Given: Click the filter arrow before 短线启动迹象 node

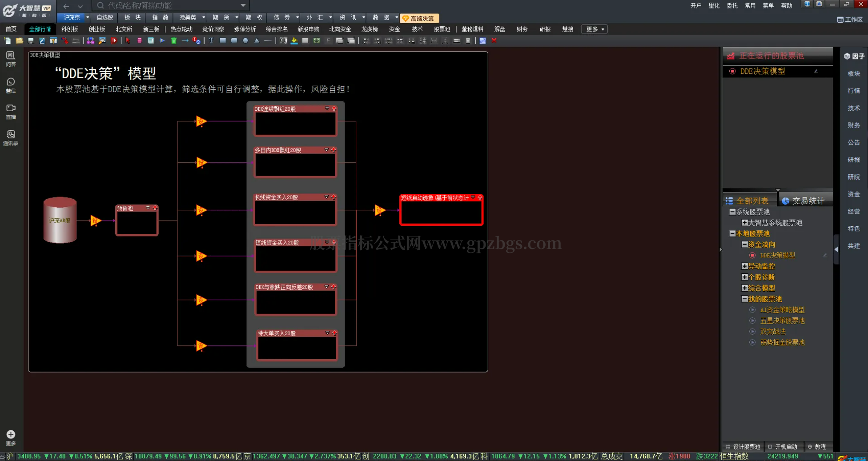Looking at the screenshot, I should pyautogui.click(x=380, y=210).
